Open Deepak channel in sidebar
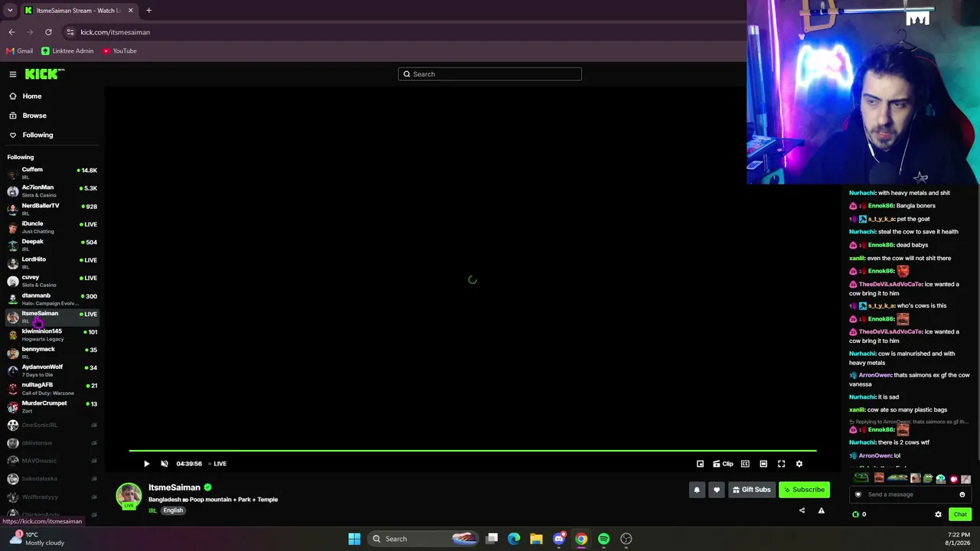This screenshot has height=551, width=980. tap(52, 245)
